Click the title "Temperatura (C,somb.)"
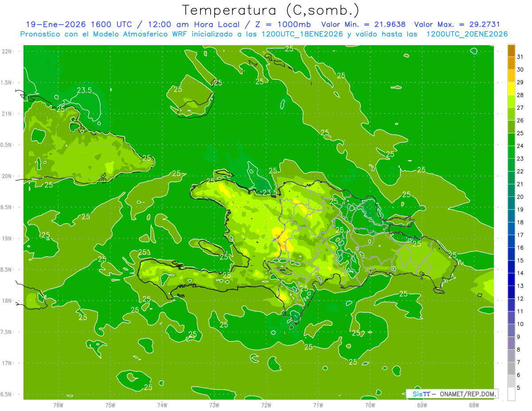532x411 pixels. (270, 10)
